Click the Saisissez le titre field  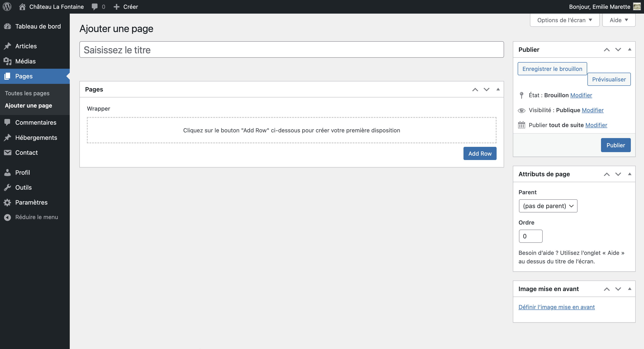tap(291, 50)
